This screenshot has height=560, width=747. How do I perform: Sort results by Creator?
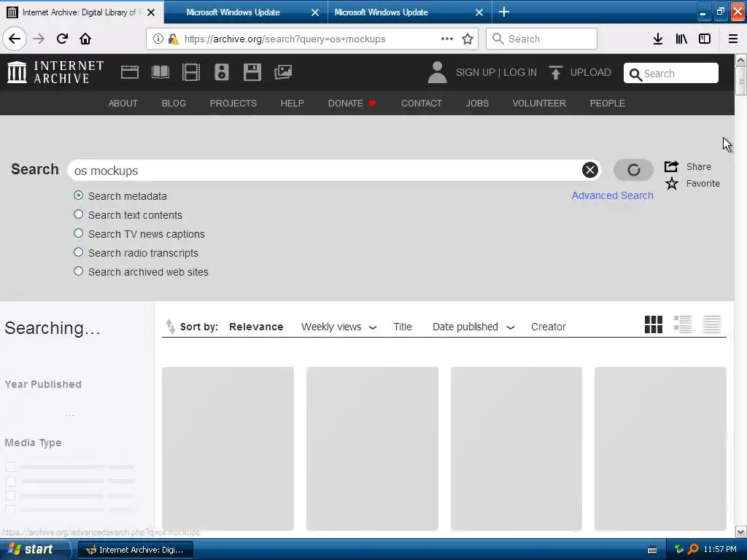pyautogui.click(x=549, y=327)
